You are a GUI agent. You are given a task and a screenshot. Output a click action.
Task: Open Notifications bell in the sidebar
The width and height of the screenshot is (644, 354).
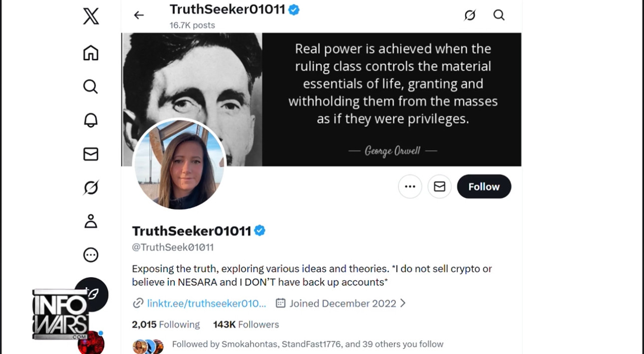tap(91, 120)
